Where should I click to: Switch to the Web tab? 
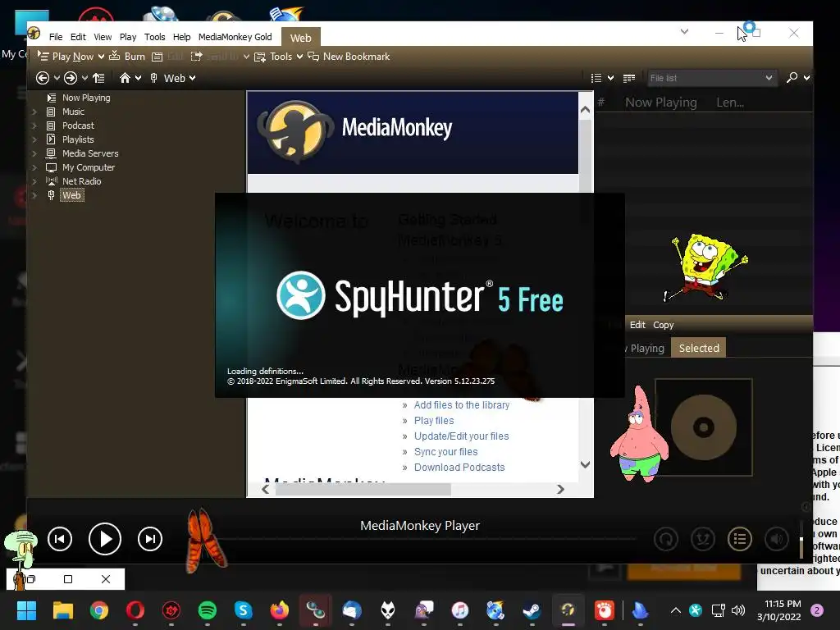click(x=300, y=38)
